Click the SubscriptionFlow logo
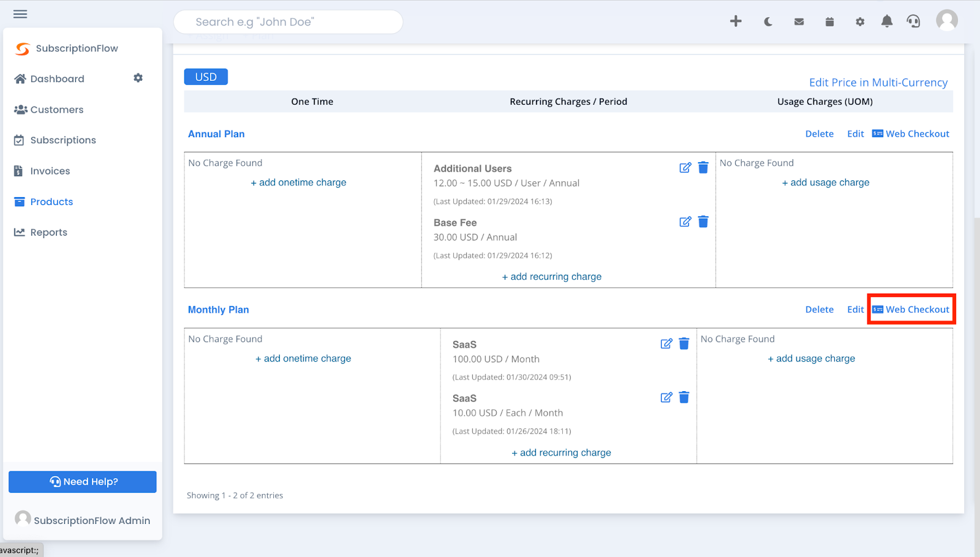 click(67, 48)
